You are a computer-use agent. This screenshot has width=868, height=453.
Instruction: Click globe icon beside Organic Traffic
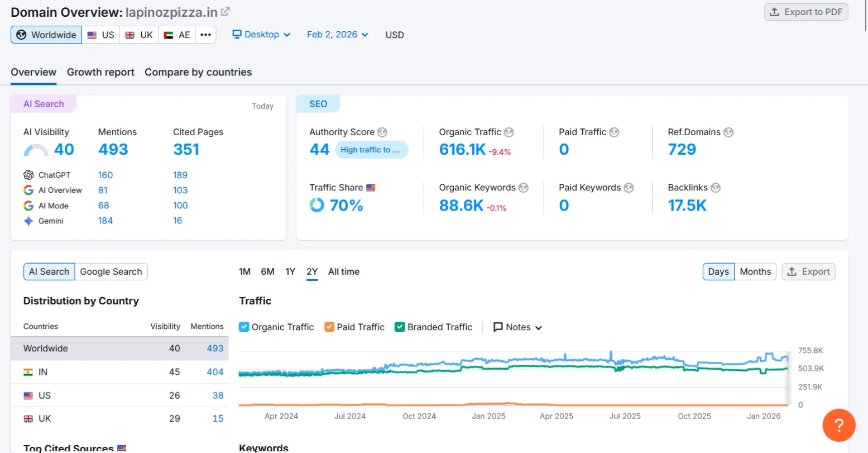(x=509, y=132)
